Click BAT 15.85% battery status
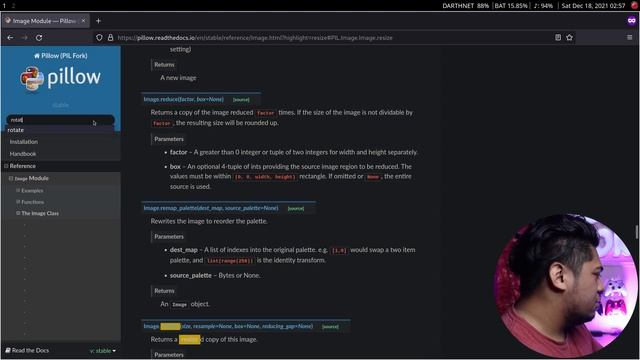 click(511, 6)
